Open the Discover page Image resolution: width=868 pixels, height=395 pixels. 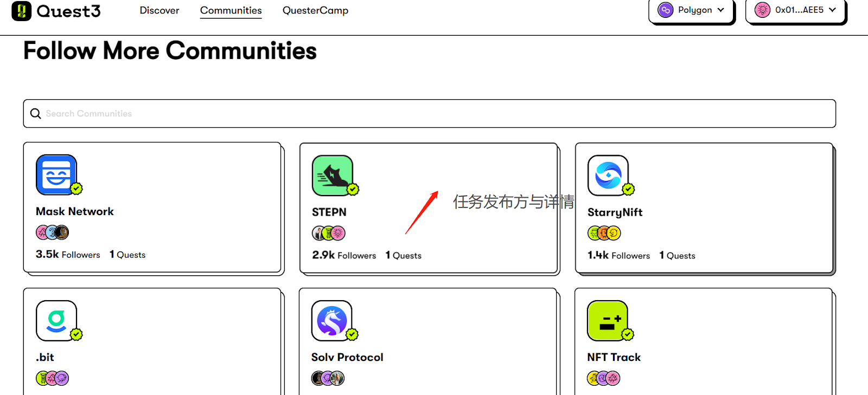pyautogui.click(x=159, y=10)
